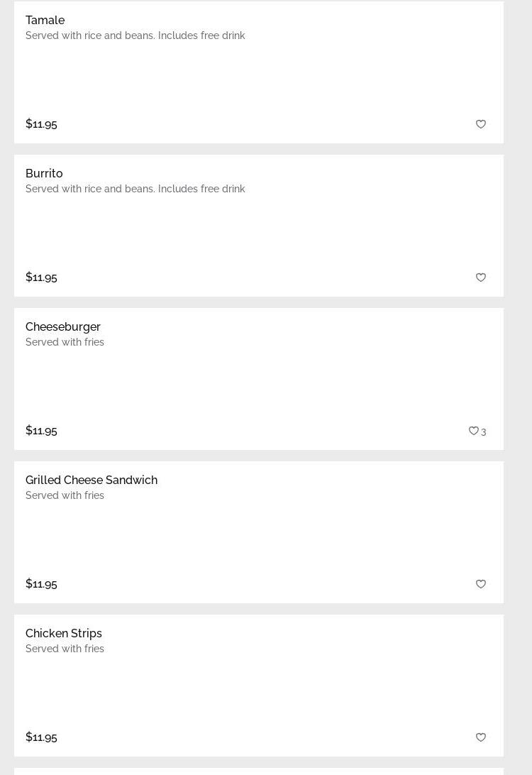The height and width of the screenshot is (775, 532).
Task: Like the Cheeseburger via its heart icon
Action: click(473, 431)
